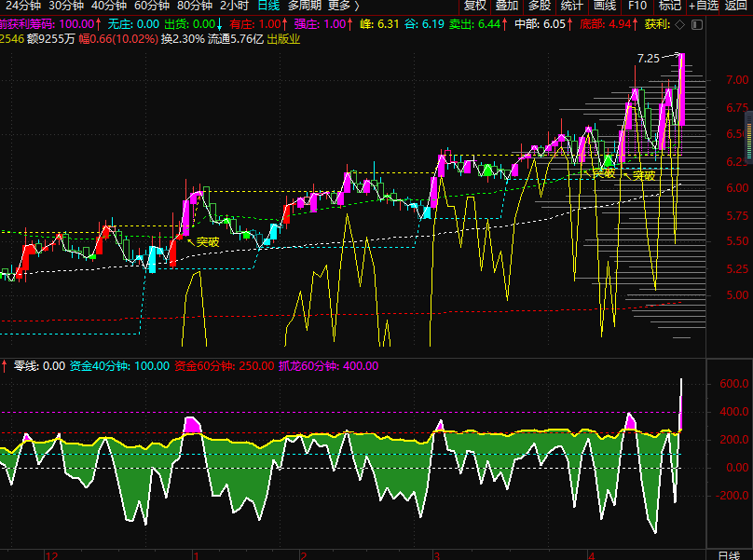The width and height of the screenshot is (753, 560).
Task: Select the 2小时 timeframe tab
Action: pyautogui.click(x=234, y=6)
